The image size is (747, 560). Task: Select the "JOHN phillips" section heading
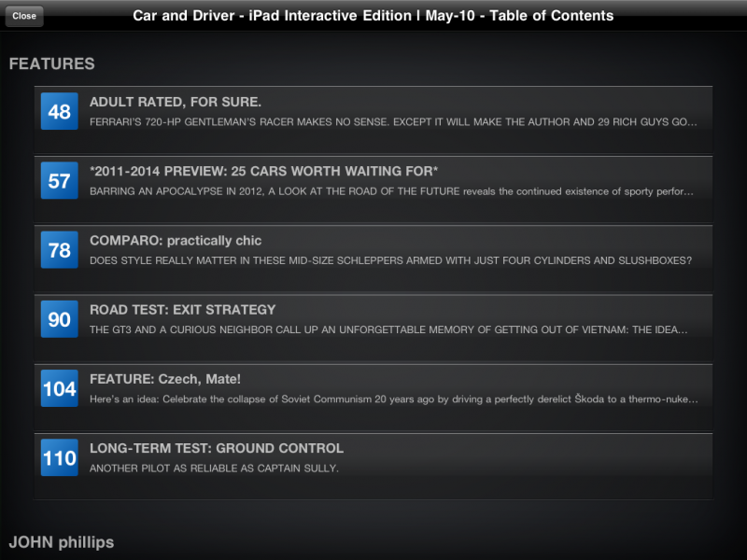tap(62, 542)
